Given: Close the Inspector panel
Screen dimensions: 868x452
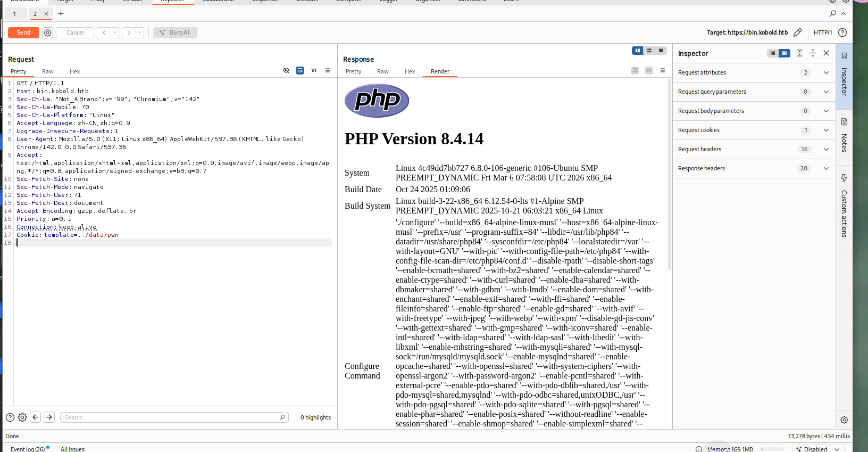Looking at the screenshot, I should point(826,53).
